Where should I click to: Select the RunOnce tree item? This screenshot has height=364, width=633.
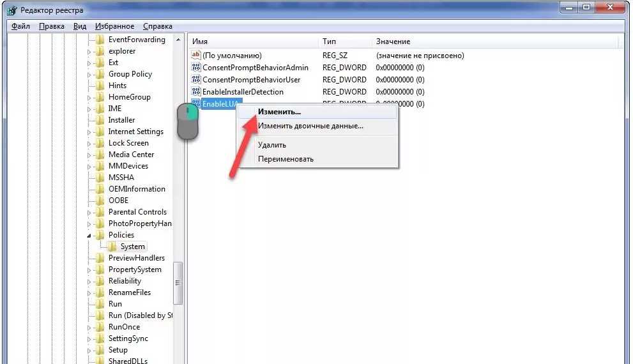[x=124, y=327]
